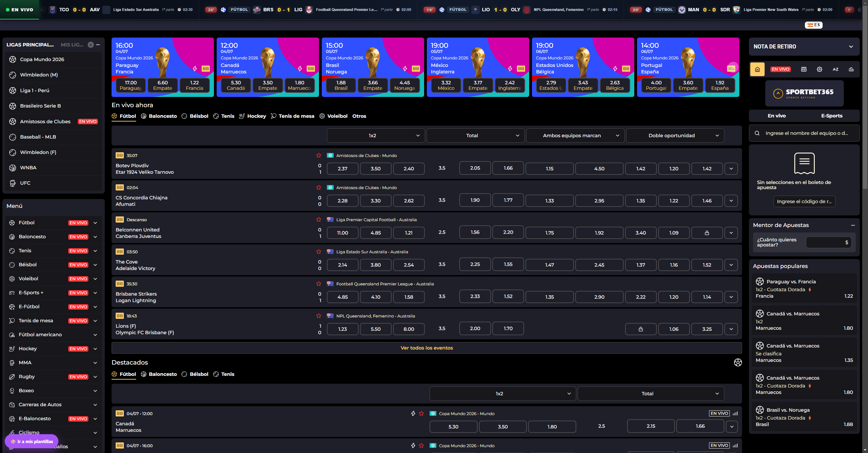Image resolution: width=868 pixels, height=453 pixels.
Task: Click the bet amount input with $ sign
Action: [x=828, y=242]
